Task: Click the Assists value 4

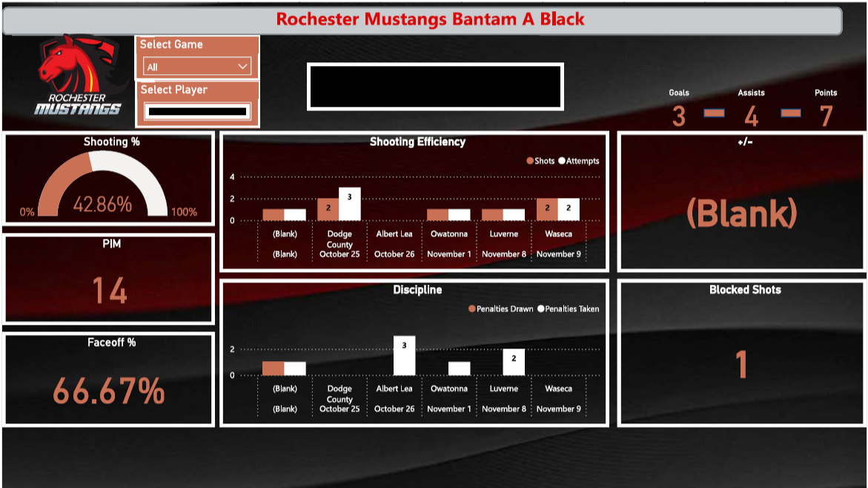Action: tap(751, 116)
